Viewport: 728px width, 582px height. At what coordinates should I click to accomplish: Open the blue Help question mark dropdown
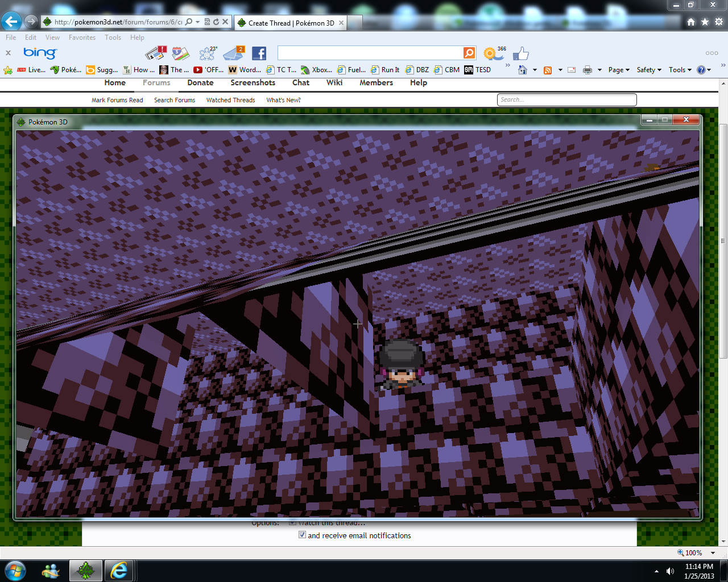point(704,70)
